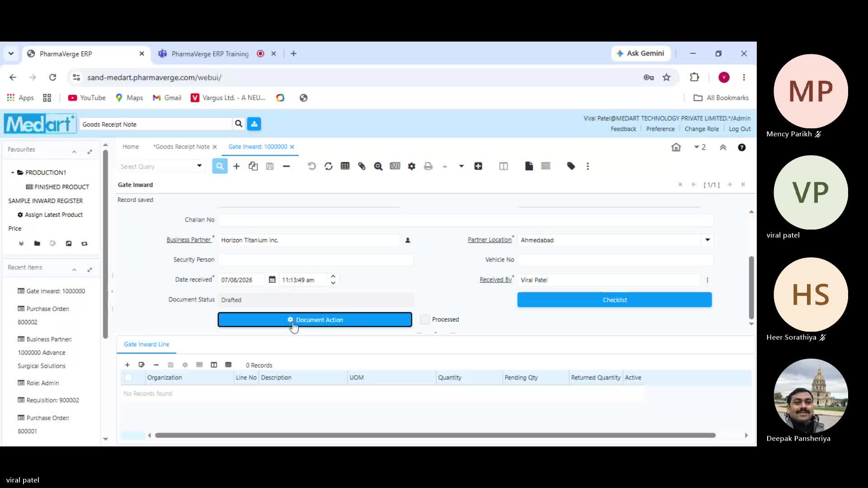Click the Find record search icon in toolbar
The height and width of the screenshot is (488, 868).
click(220, 166)
